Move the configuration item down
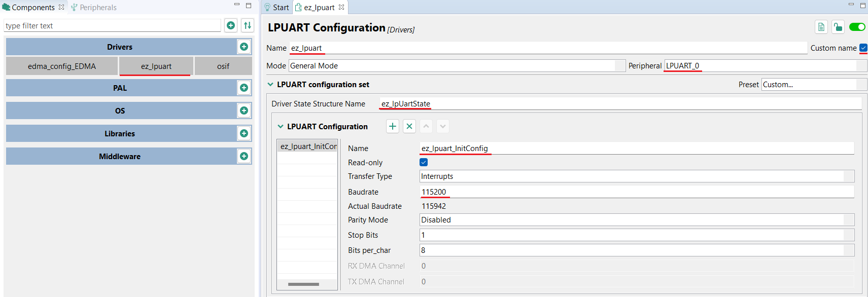 443,126
